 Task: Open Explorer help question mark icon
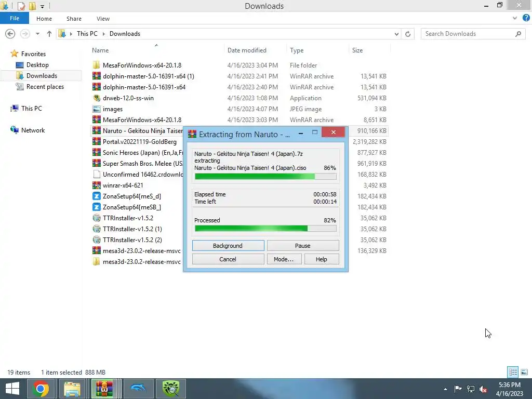click(526, 18)
